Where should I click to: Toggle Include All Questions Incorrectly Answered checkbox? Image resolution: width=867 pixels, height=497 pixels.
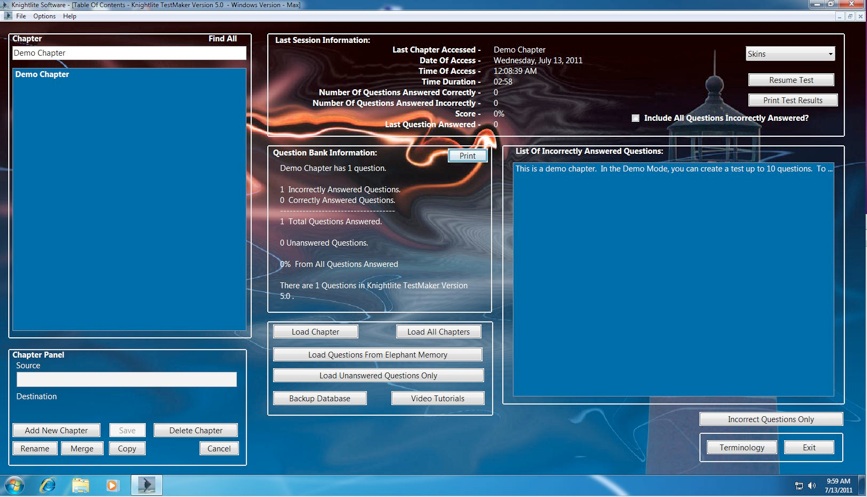(x=635, y=118)
